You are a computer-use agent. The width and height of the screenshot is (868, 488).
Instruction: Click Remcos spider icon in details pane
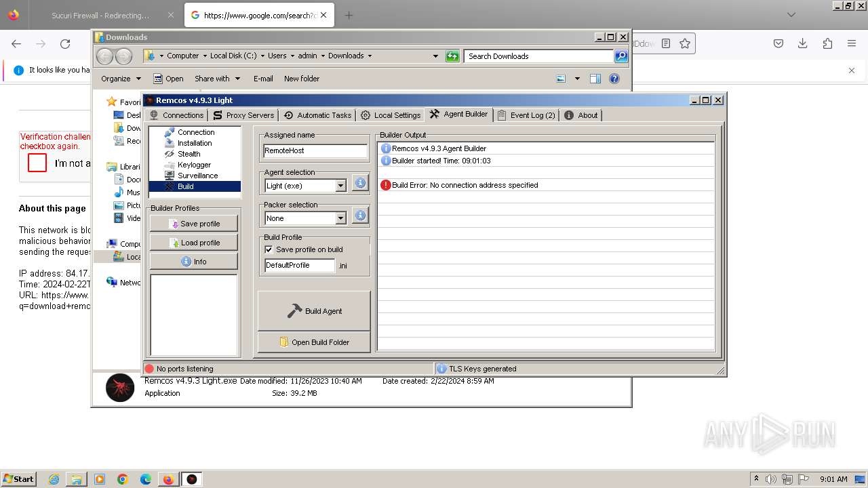120,388
